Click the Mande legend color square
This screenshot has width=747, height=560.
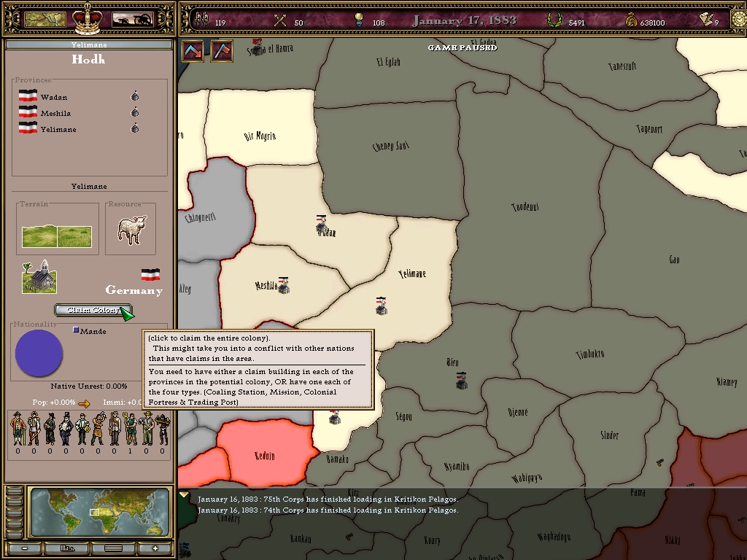(76, 330)
